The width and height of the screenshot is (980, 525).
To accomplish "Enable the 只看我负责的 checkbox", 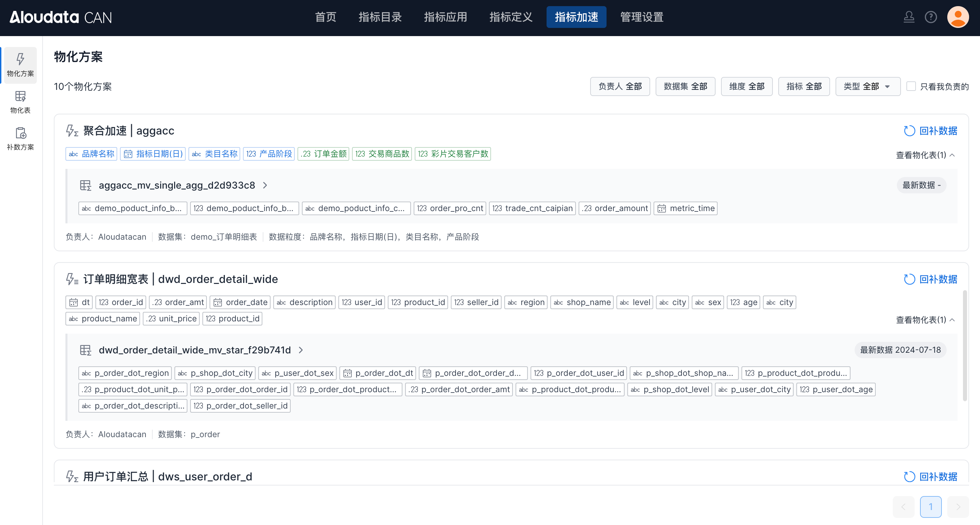I will coord(911,86).
